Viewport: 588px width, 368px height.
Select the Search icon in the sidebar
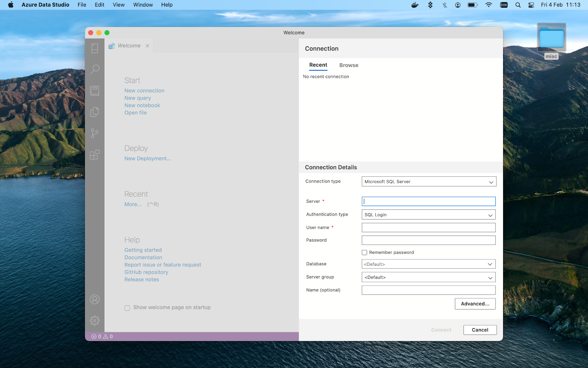click(x=95, y=69)
